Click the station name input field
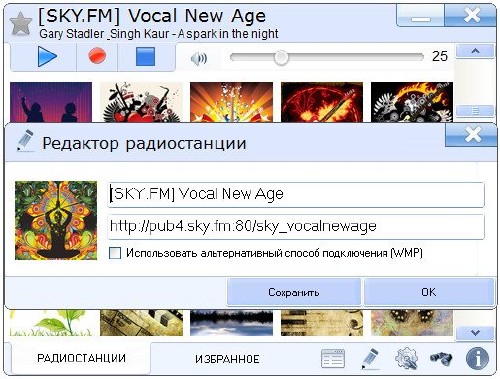The image size is (500, 379). click(296, 194)
